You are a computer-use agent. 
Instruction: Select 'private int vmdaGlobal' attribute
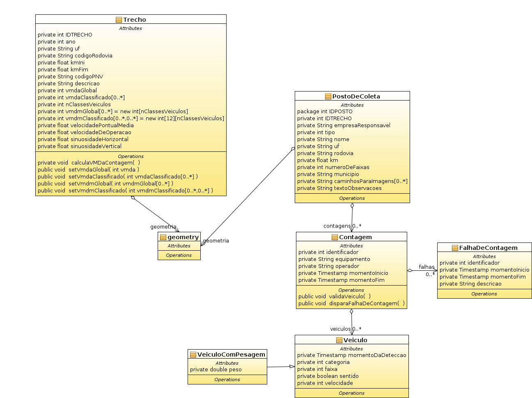(x=67, y=91)
